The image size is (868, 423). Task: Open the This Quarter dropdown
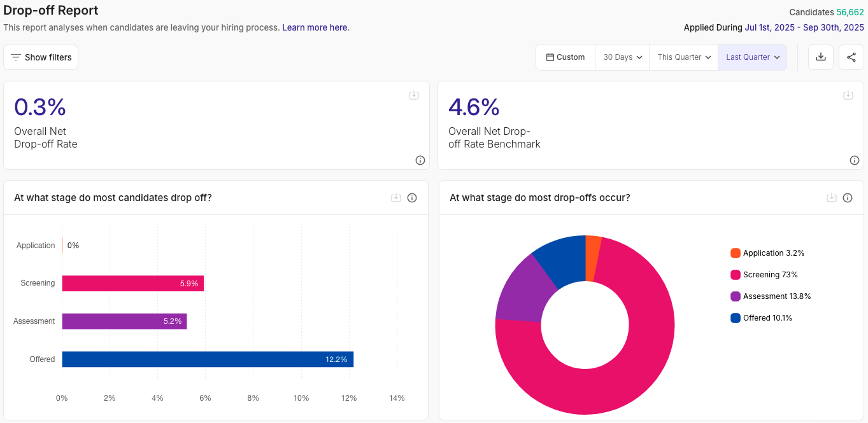683,57
